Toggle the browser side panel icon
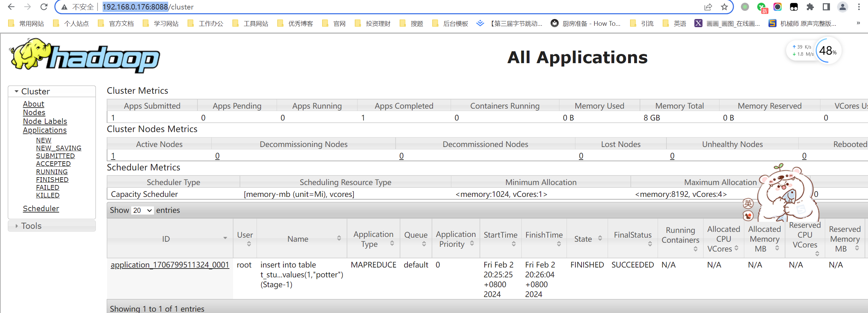Screen dimensions: 868x313 coord(826,7)
